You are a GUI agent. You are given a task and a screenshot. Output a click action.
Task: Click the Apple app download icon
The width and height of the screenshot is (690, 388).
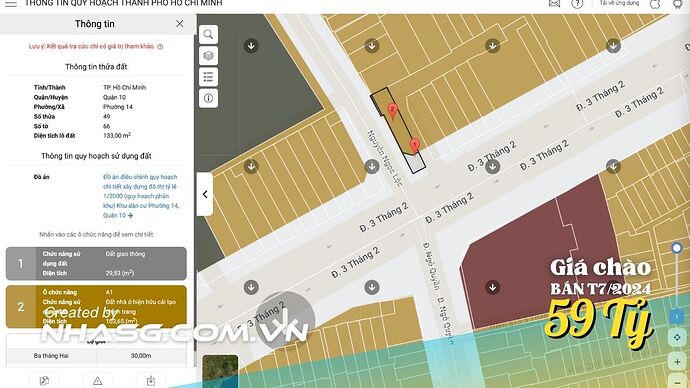[x=655, y=4]
